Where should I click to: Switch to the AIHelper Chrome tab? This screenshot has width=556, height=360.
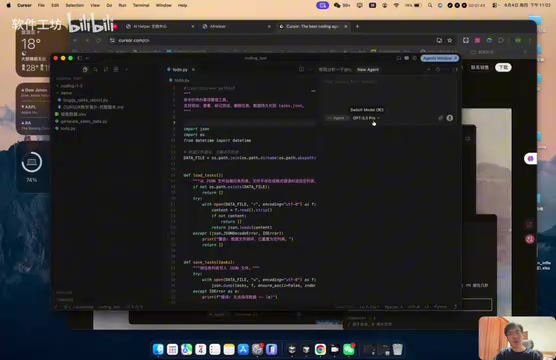pos(237,26)
